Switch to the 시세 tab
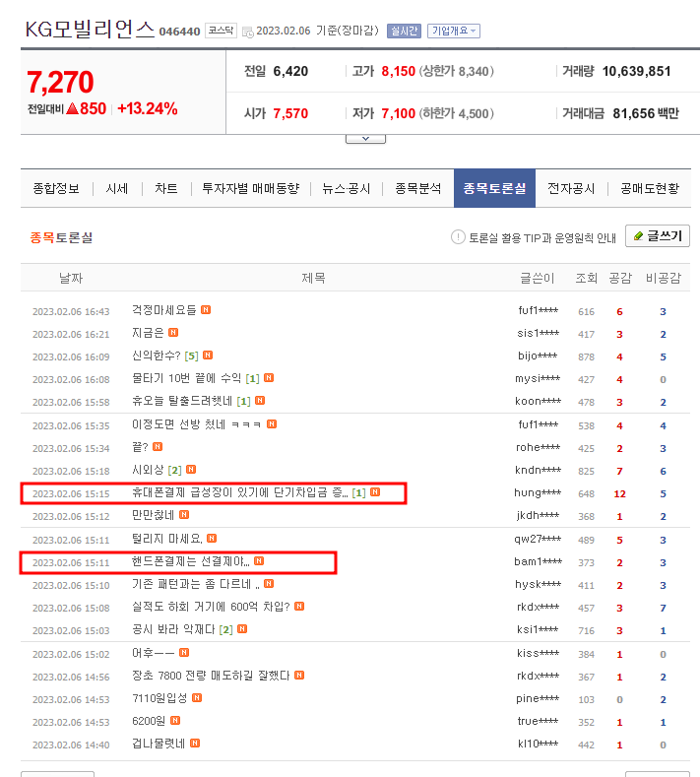This screenshot has height=777, width=700. pyautogui.click(x=117, y=188)
